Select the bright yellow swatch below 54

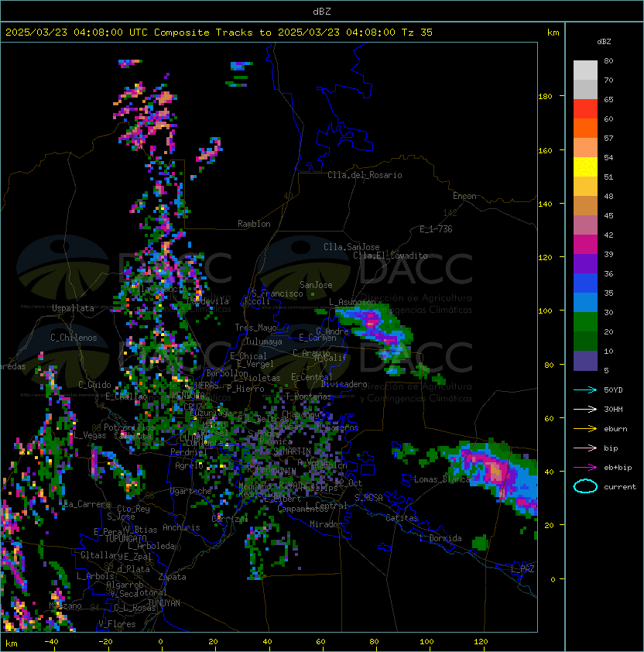585,167
